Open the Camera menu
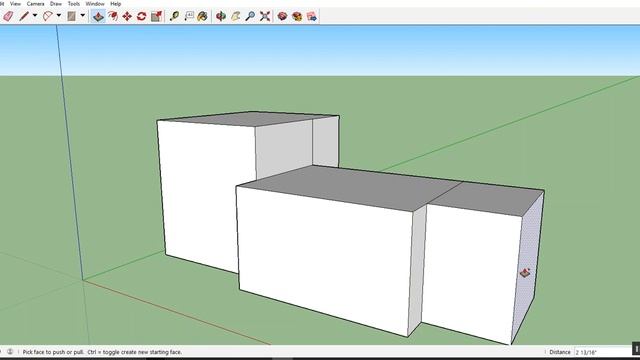640x360 pixels. pos(36,4)
